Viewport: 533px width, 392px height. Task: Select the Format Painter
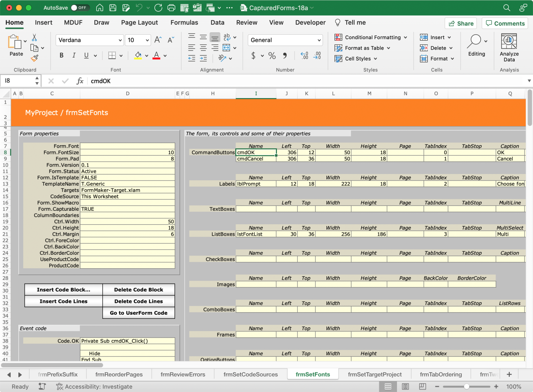(34, 58)
